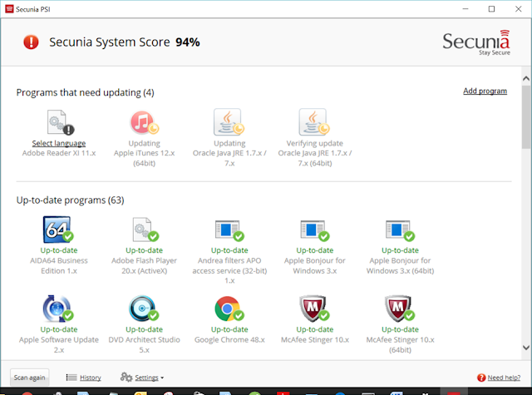This screenshot has height=395, width=532.
Task: Click the Oracle Java JRE 1.7.x 32-bit updating icon
Action: 229,122
